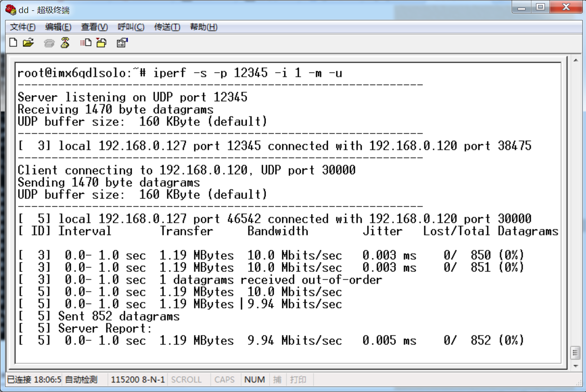Click the line 'Sending 1470 byte datagrams'

click(x=109, y=182)
